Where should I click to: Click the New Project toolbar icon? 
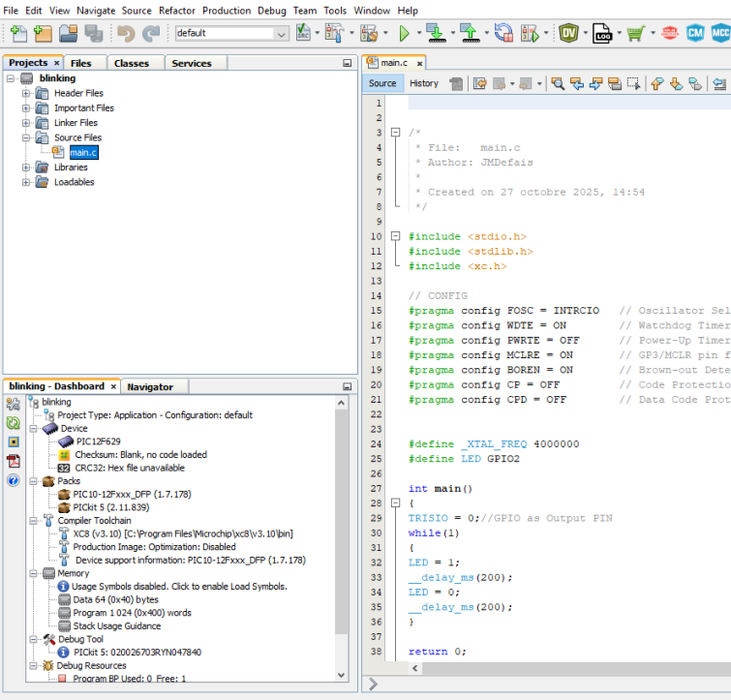click(x=43, y=33)
